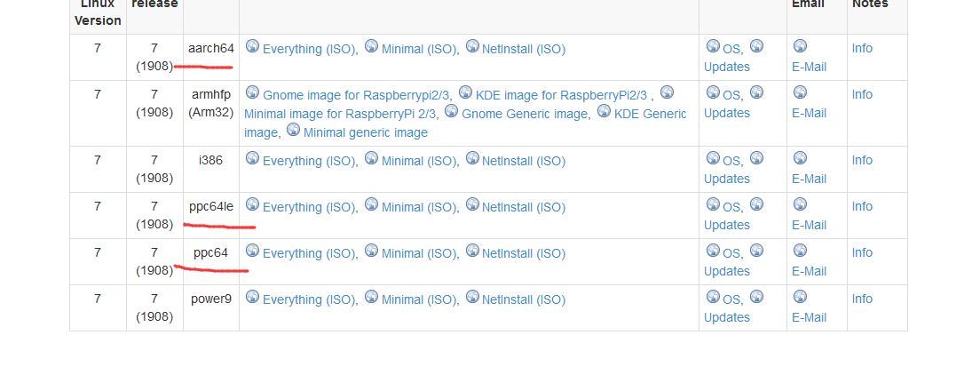Viewport: 980px width, 375px height.
Task: Open NetInstall (ISO) link for ppc64le
Action: (x=523, y=207)
